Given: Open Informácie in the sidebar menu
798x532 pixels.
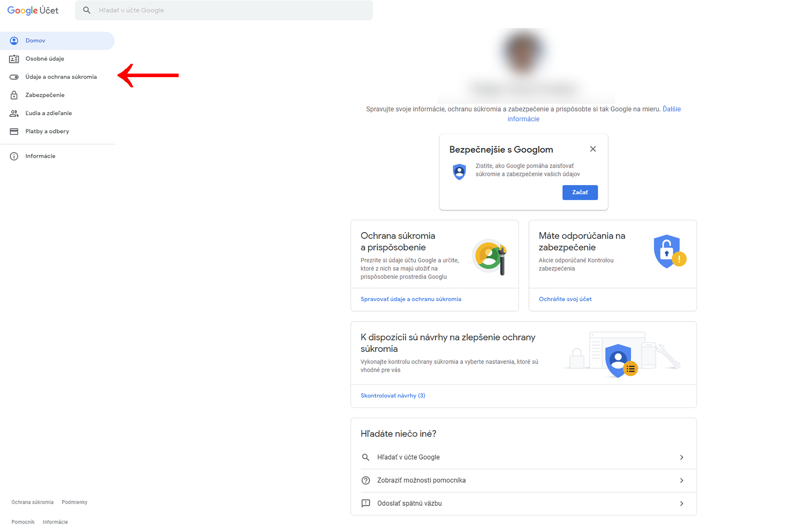Looking at the screenshot, I should point(57,156).
